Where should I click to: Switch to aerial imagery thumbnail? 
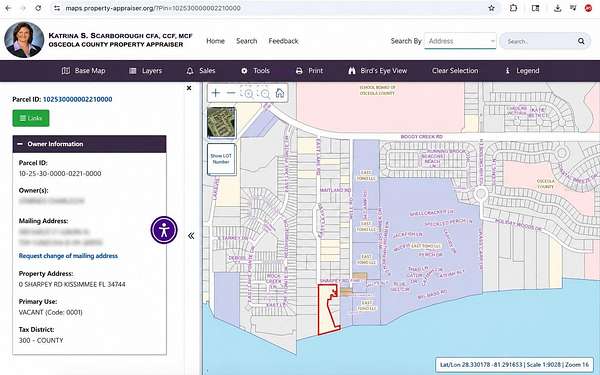(x=222, y=122)
